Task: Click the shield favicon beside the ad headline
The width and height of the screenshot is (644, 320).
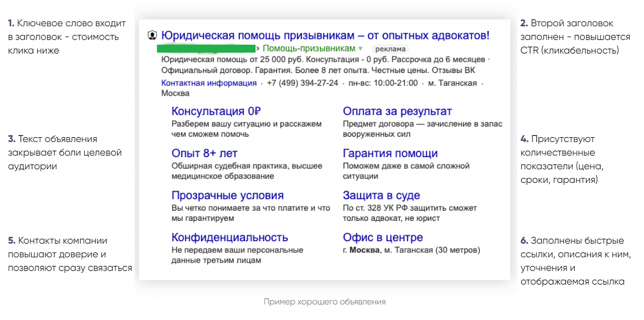Action: (x=152, y=36)
